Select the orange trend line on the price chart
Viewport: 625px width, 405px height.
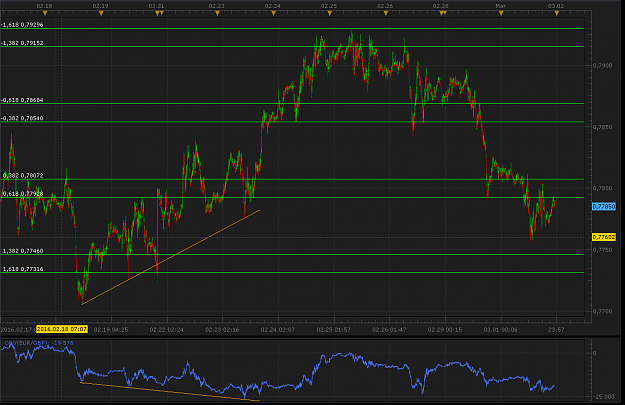pyautogui.click(x=171, y=257)
